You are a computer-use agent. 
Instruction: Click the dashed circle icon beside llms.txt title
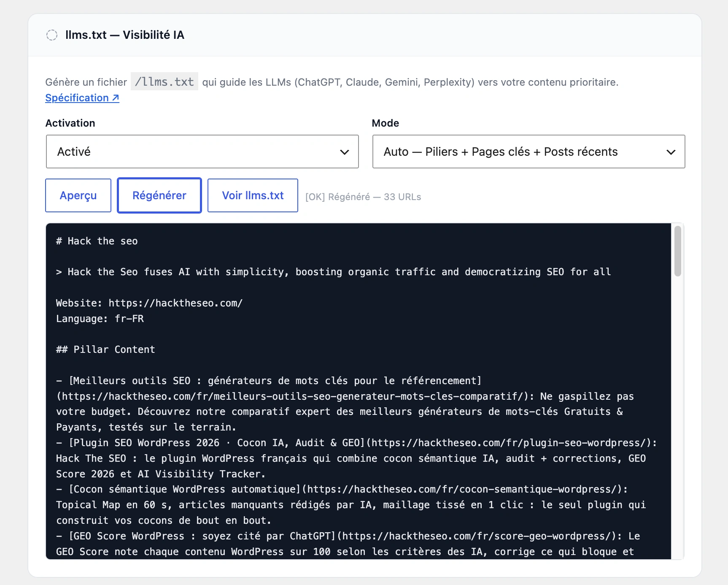pos(52,35)
